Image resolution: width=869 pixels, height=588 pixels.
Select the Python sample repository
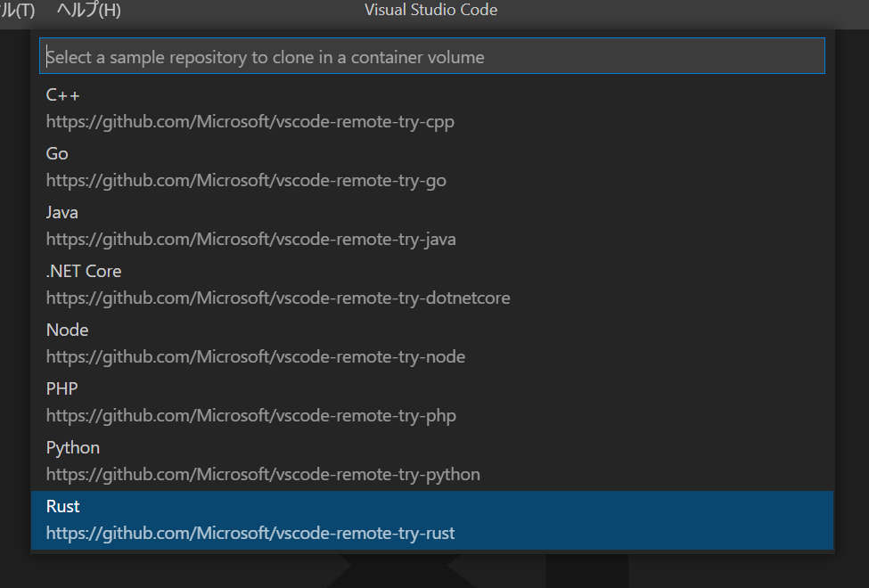point(432,461)
